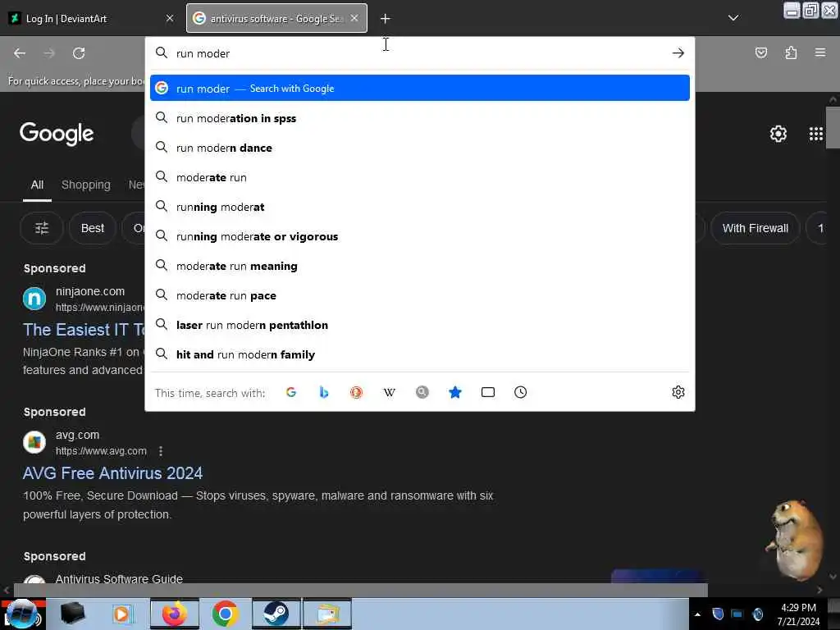This screenshot has height=630, width=840.
Task: Open Chrome from the taskbar
Action: tap(225, 614)
